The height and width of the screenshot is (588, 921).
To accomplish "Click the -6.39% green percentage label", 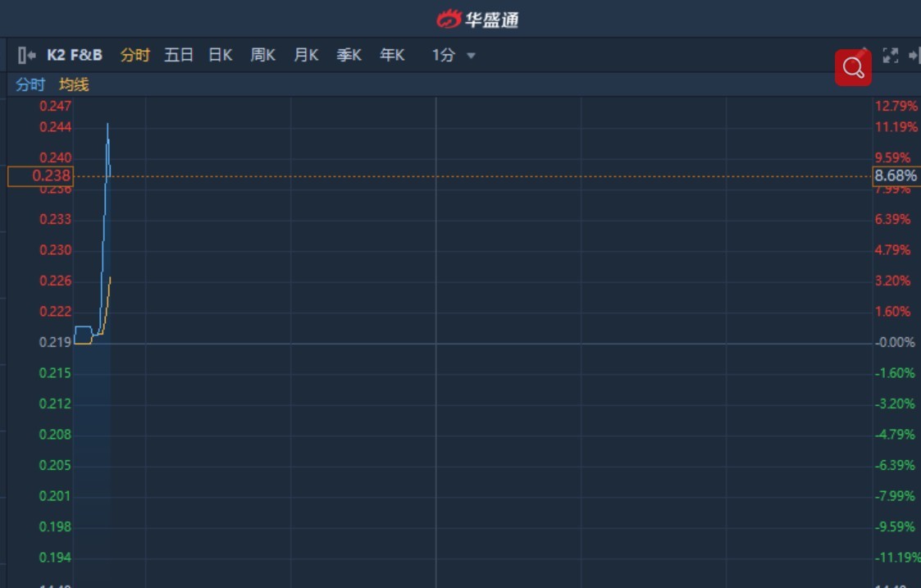I will tap(895, 465).
